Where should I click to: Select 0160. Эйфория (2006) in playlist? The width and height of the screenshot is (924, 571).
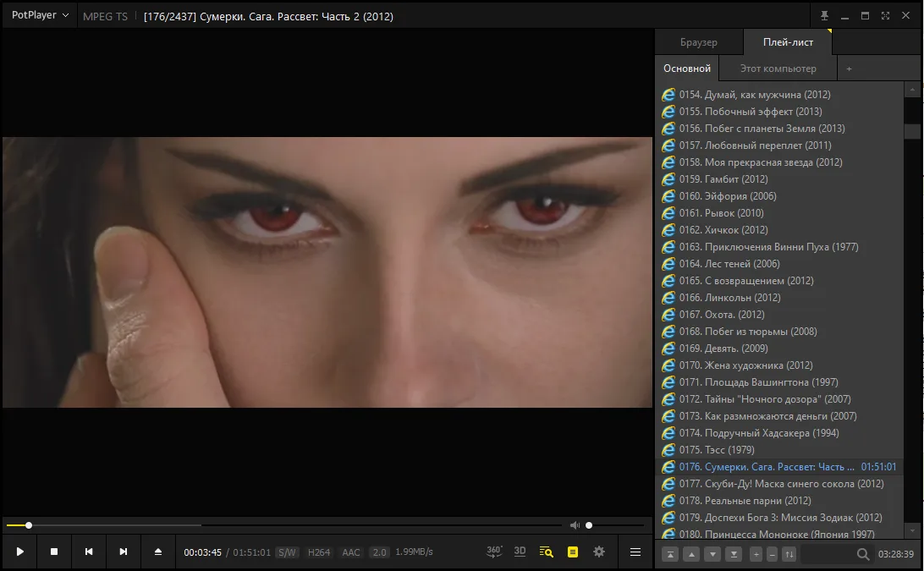(778, 196)
